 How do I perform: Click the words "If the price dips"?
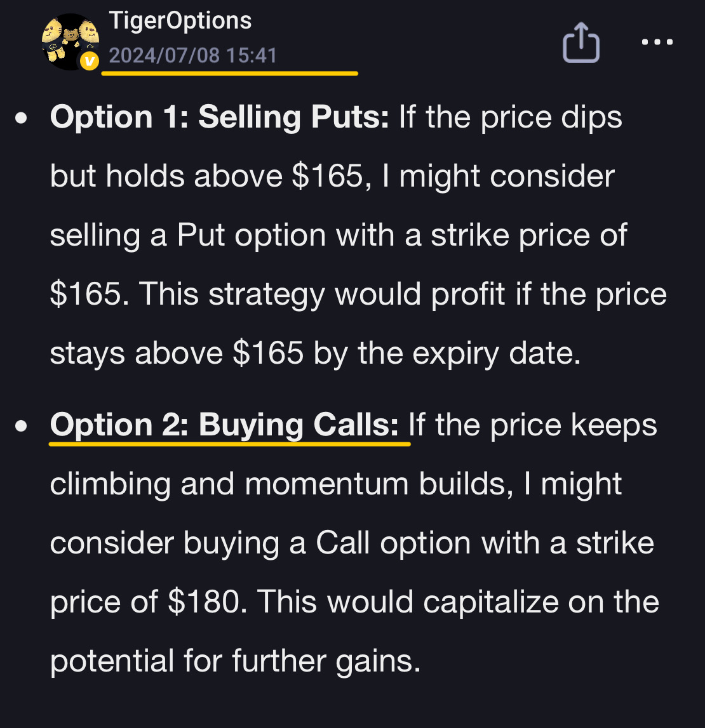tap(511, 117)
